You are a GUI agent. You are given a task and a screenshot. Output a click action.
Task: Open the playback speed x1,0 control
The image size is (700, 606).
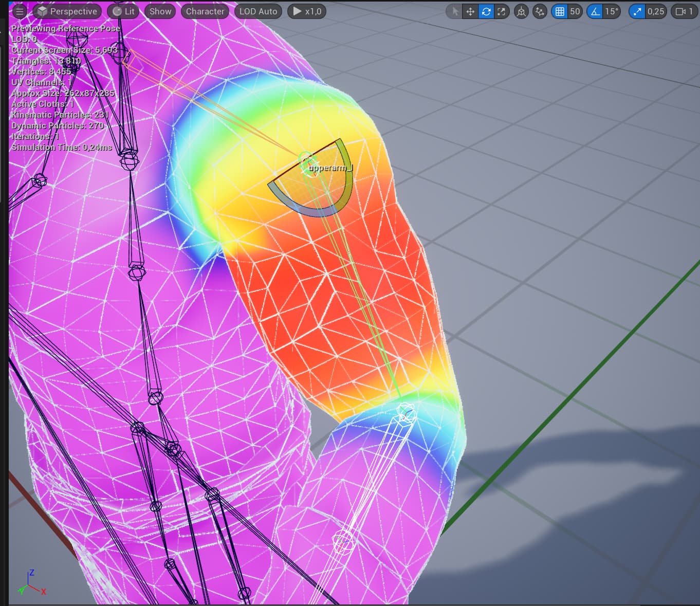pyautogui.click(x=307, y=11)
